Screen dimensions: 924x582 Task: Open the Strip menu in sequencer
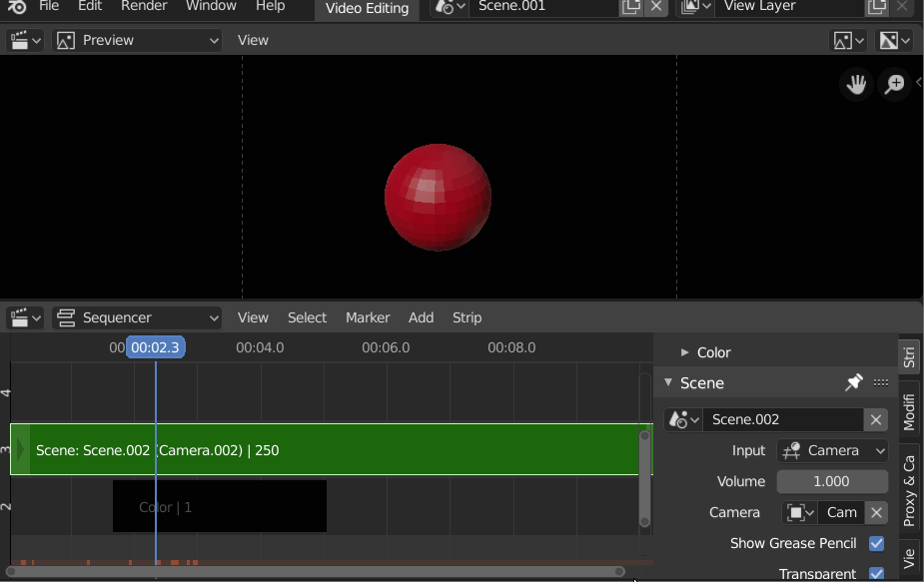pos(466,317)
